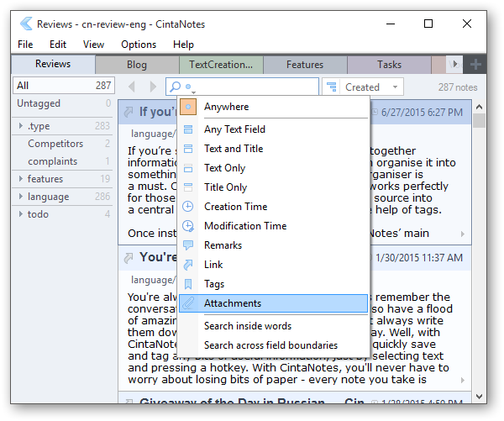This screenshot has height=421, width=504.
Task: Click the notes list scroll down arrow
Action: click(x=479, y=397)
